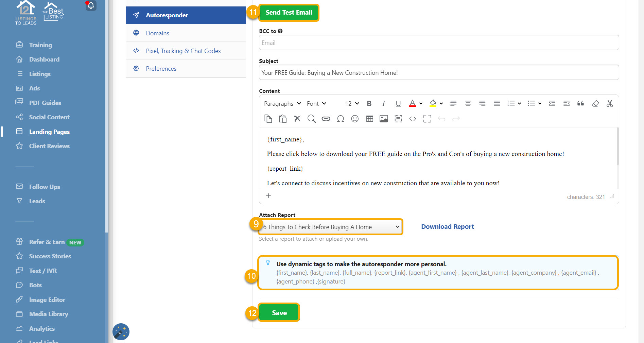Toggle blockquote formatting

[x=580, y=104]
